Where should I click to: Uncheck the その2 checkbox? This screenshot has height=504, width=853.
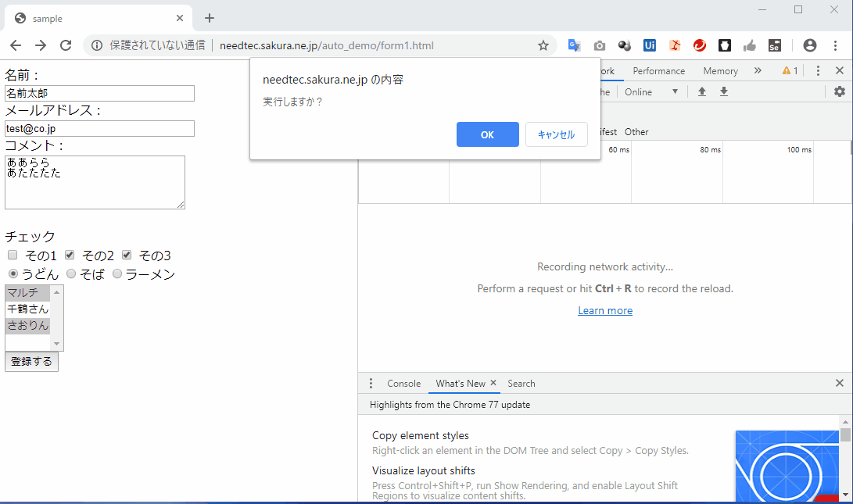pos(70,255)
